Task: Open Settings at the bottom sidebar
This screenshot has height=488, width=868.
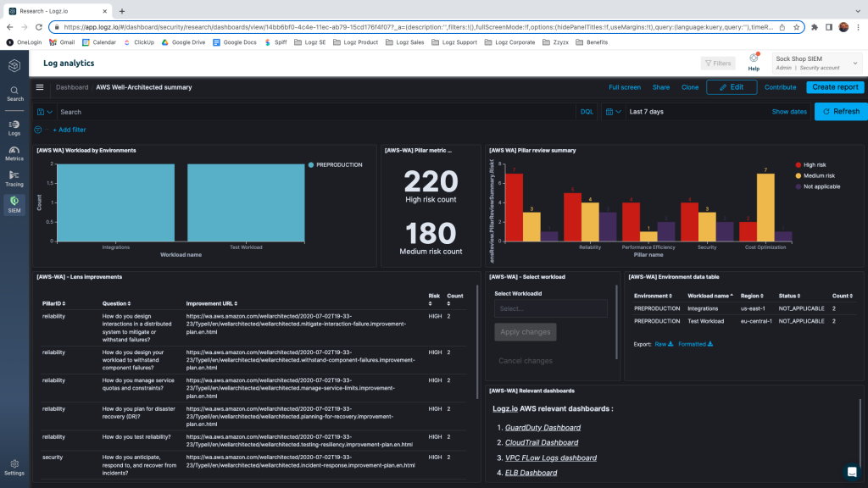Action: click(14, 466)
